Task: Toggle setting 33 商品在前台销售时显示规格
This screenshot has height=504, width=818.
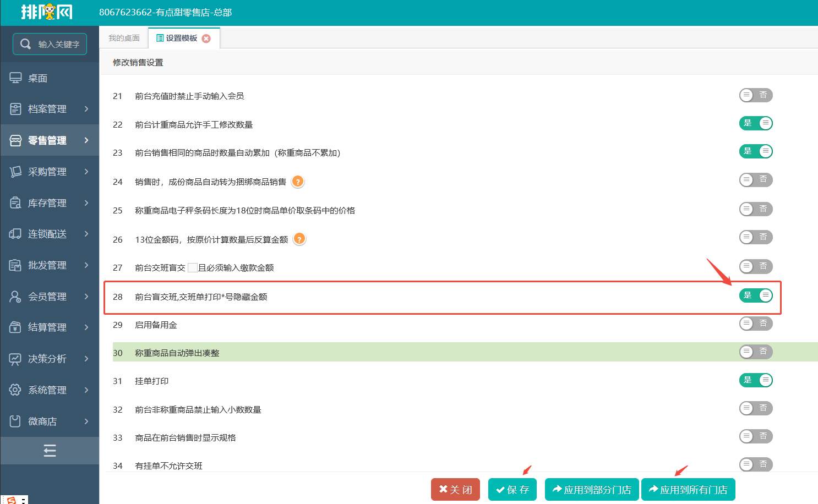Action: click(756, 436)
